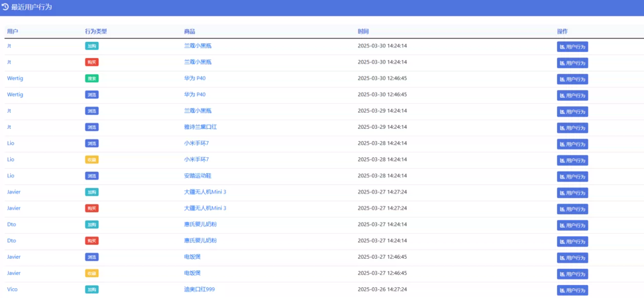This screenshot has width=644, height=298.
Task: Open 用户行为 for Jt's 雅诗兰黛口红 row
Action: 572,128
